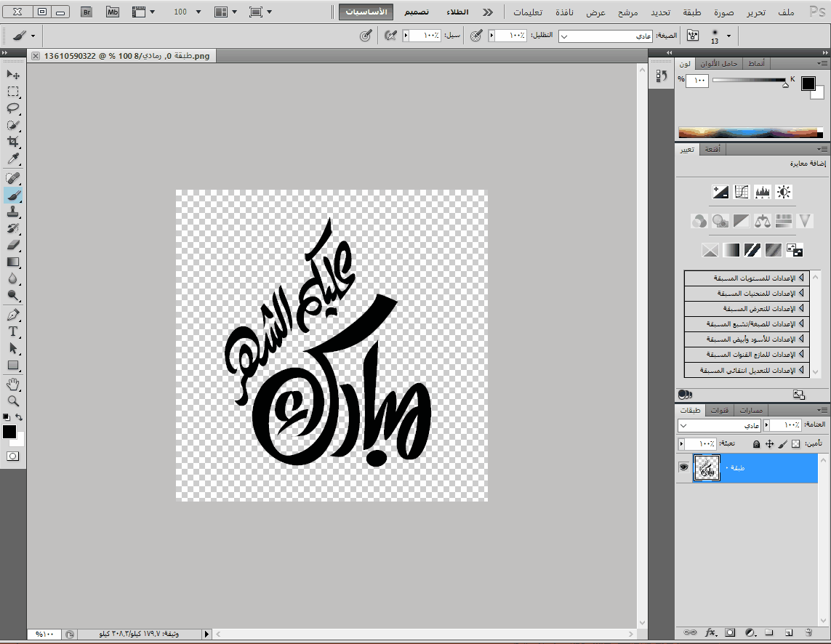Choose the Hand tool

click(x=13, y=384)
